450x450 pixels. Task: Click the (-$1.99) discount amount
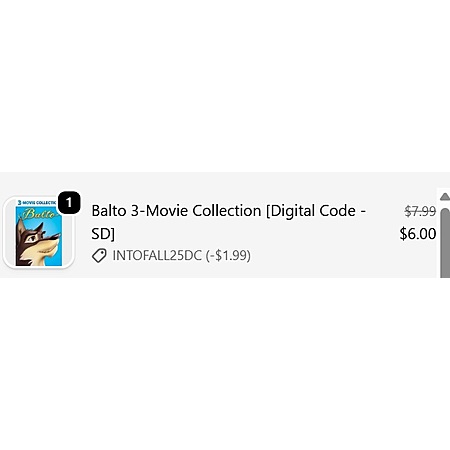coord(228,256)
